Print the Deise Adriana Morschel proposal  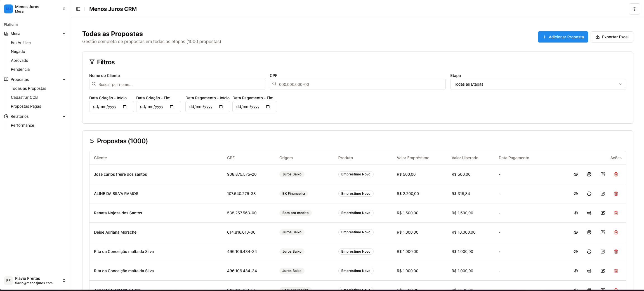[589, 232]
